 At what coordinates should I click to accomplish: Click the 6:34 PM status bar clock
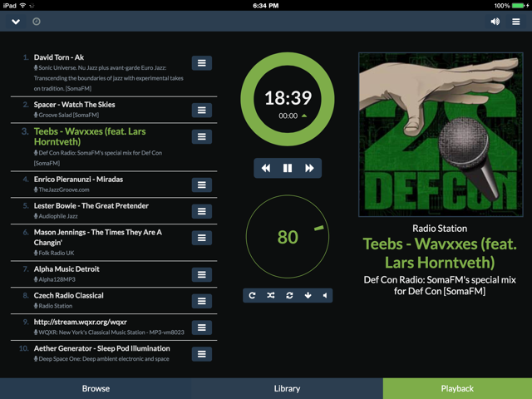tap(266, 6)
